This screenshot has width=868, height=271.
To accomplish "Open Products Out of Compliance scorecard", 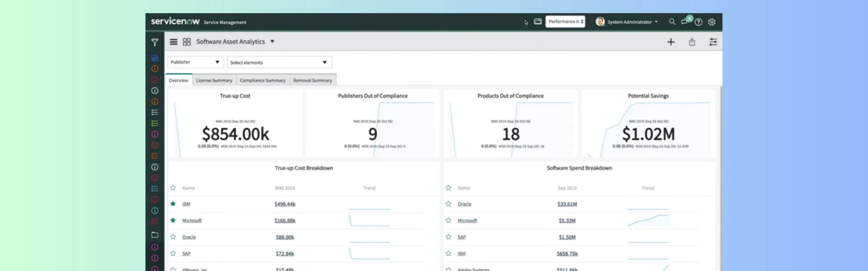I will click(510, 124).
